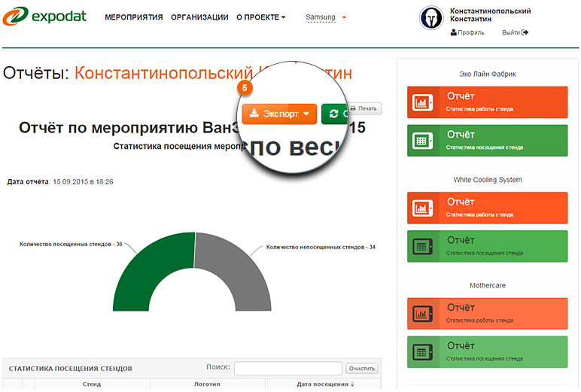Click chart icon in White Cooling System orange card
Viewport: 581px width, 392px height.
[x=423, y=208]
